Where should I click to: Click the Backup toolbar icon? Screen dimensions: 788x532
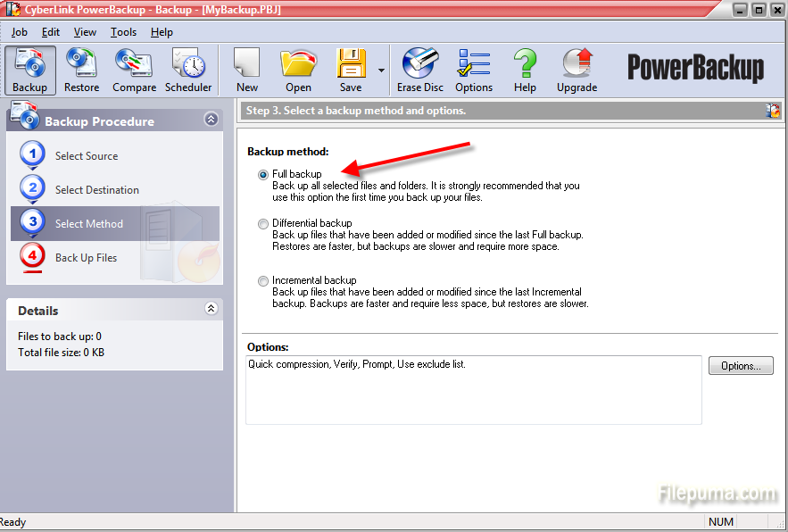coord(30,70)
